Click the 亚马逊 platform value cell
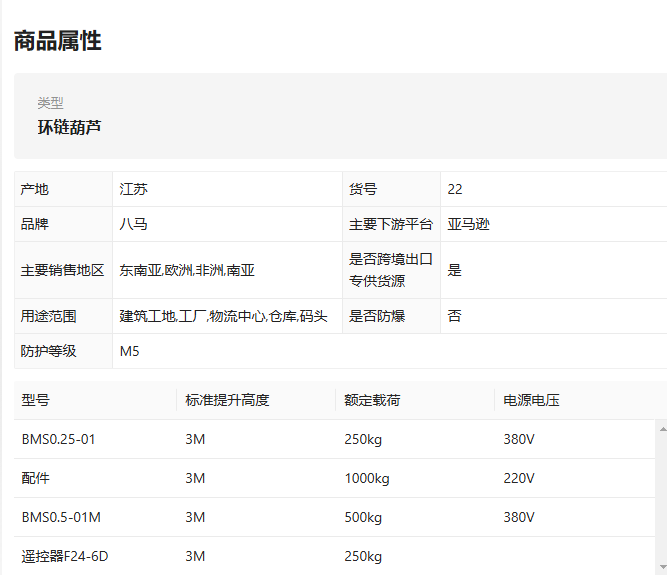 tap(553, 224)
